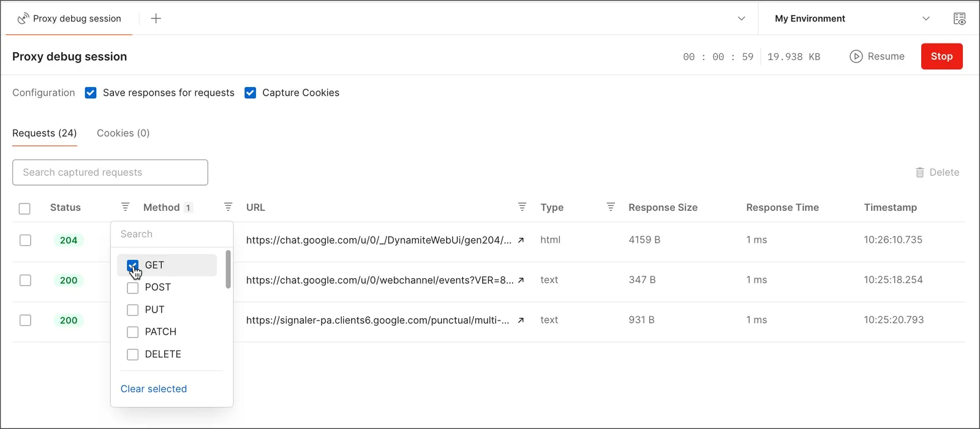Click the signaler-pa.clients6 URL text
The image size is (980, 429).
(377, 320)
